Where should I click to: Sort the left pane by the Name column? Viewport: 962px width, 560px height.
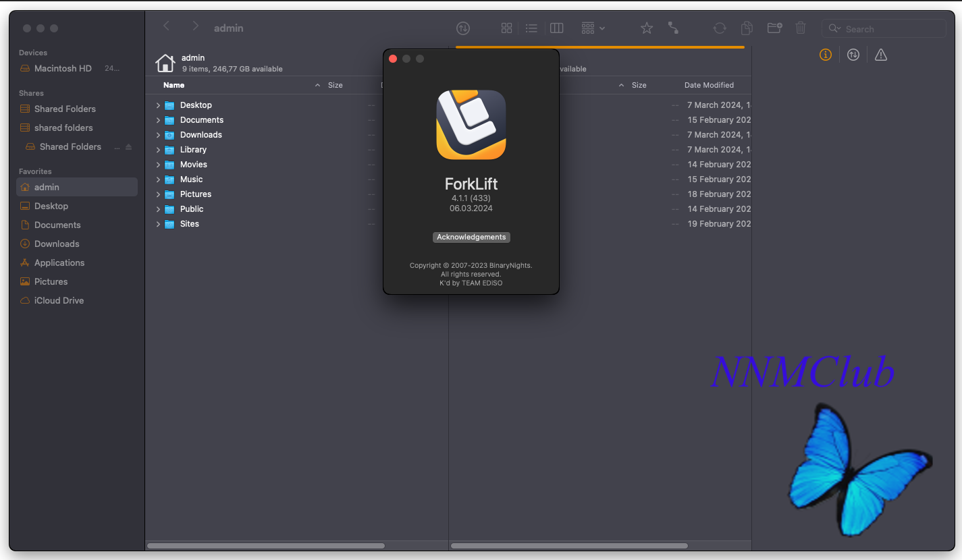coord(173,85)
